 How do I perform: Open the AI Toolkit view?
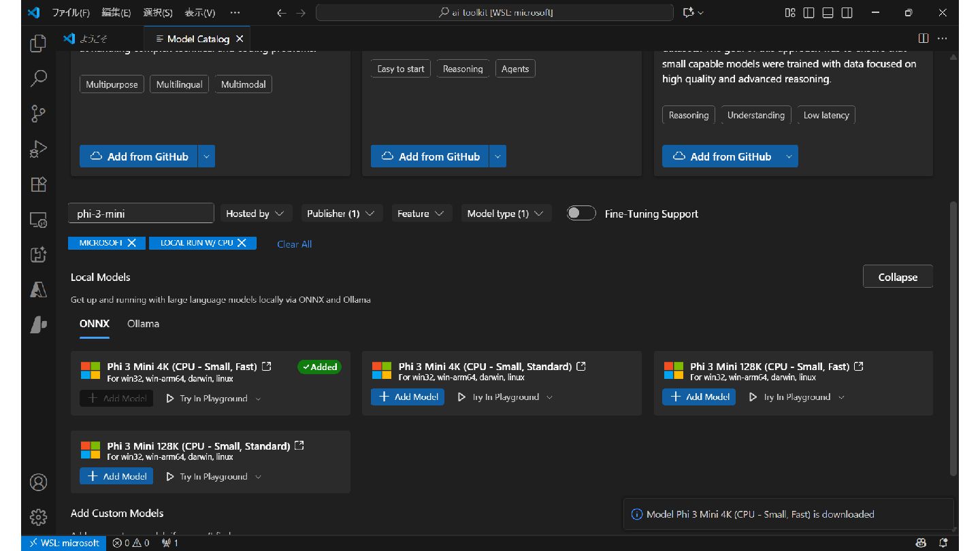click(38, 254)
